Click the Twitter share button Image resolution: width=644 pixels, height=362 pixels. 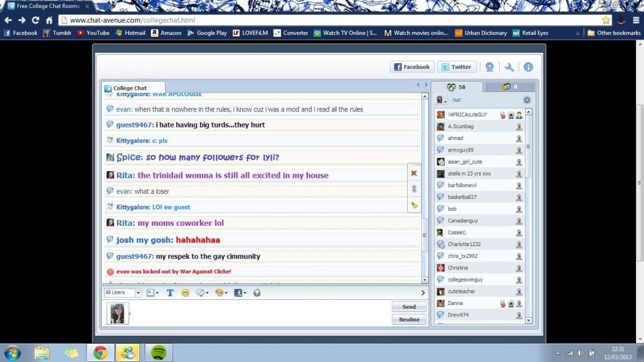point(456,67)
